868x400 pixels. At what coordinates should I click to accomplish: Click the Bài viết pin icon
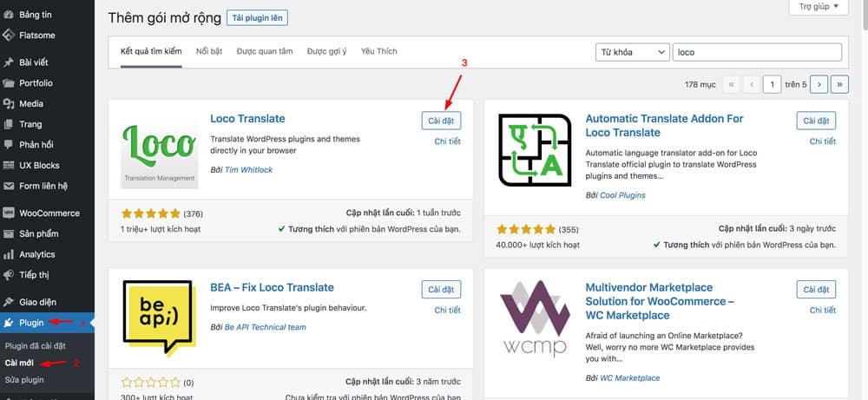click(x=9, y=62)
